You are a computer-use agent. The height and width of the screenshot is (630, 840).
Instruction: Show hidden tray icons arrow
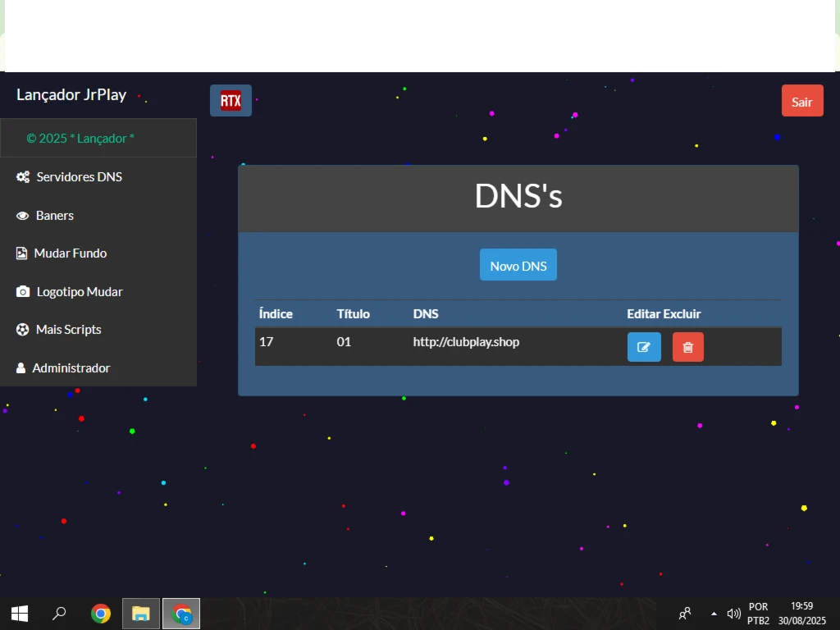[x=714, y=614]
